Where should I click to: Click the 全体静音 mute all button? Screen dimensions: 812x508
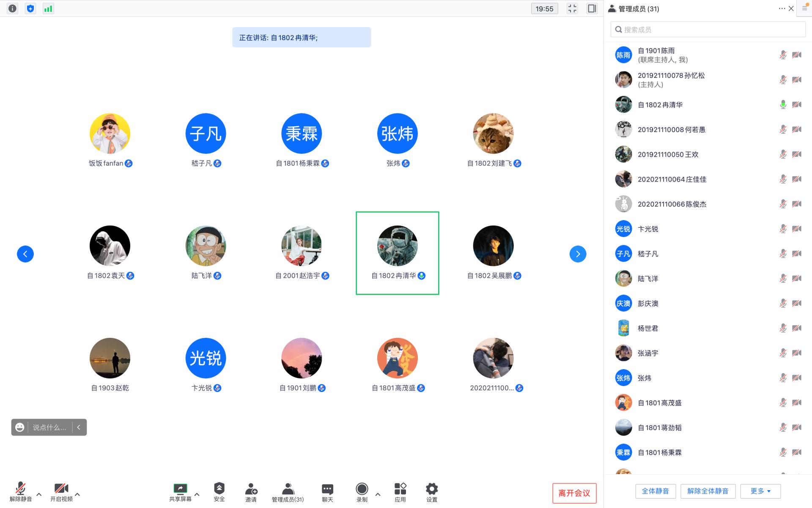point(655,491)
